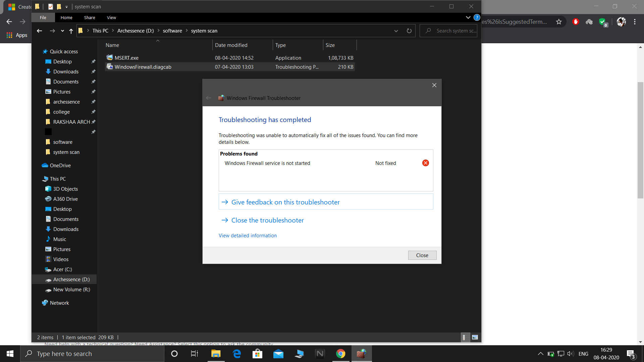The width and height of the screenshot is (644, 362).
Task: Bookmark page star icon in Chrome
Action: tap(559, 22)
